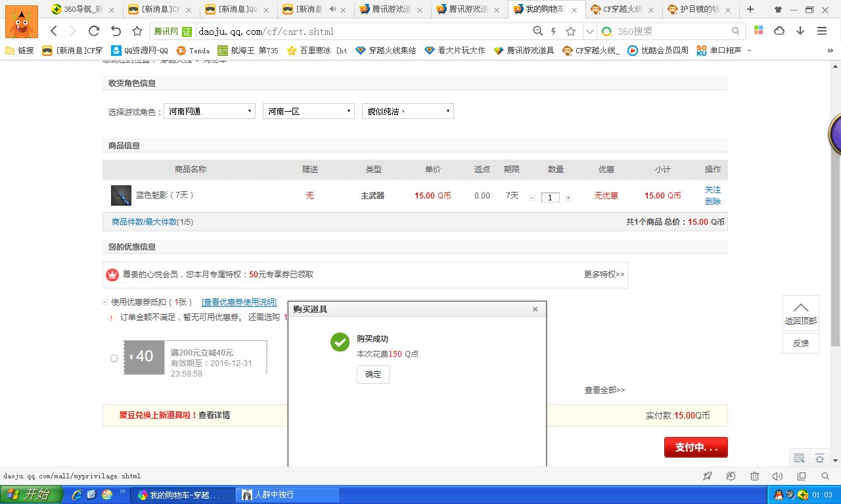The image size is (841, 504).
Task: Click the 蓝色魅影 weapon thumbnail
Action: [121, 195]
